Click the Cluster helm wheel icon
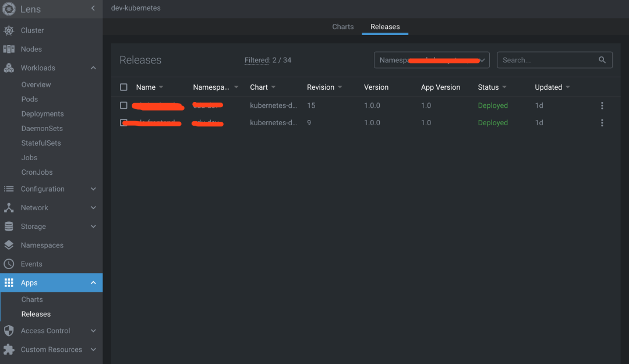This screenshot has height=364, width=629. [9, 30]
